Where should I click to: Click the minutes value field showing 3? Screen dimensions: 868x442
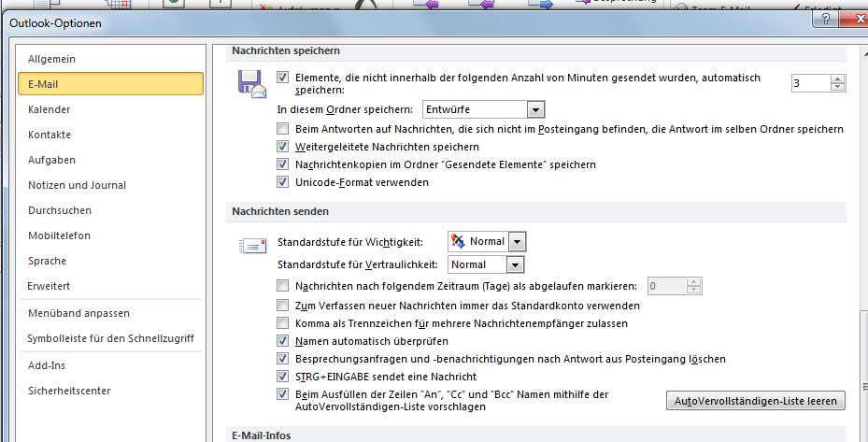click(x=811, y=83)
